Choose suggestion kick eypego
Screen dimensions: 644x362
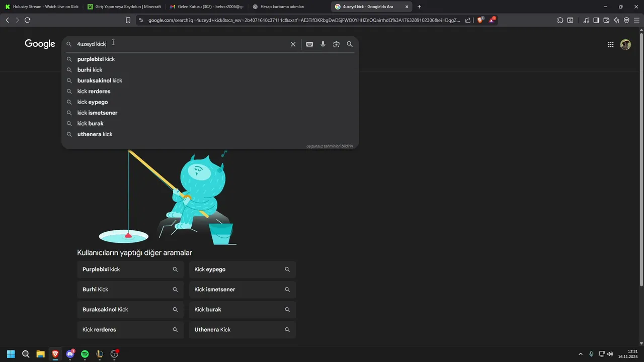coord(210,102)
